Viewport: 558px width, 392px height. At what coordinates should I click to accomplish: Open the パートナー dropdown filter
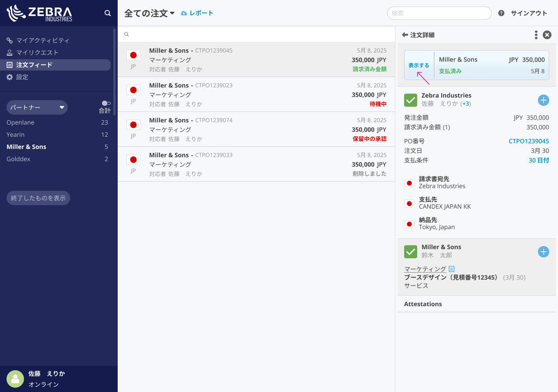[x=37, y=107]
